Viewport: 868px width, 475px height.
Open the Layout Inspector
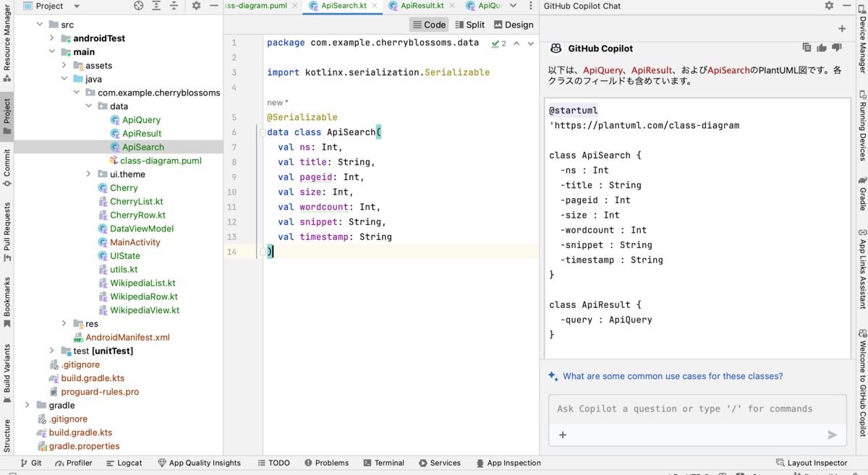coord(811,463)
